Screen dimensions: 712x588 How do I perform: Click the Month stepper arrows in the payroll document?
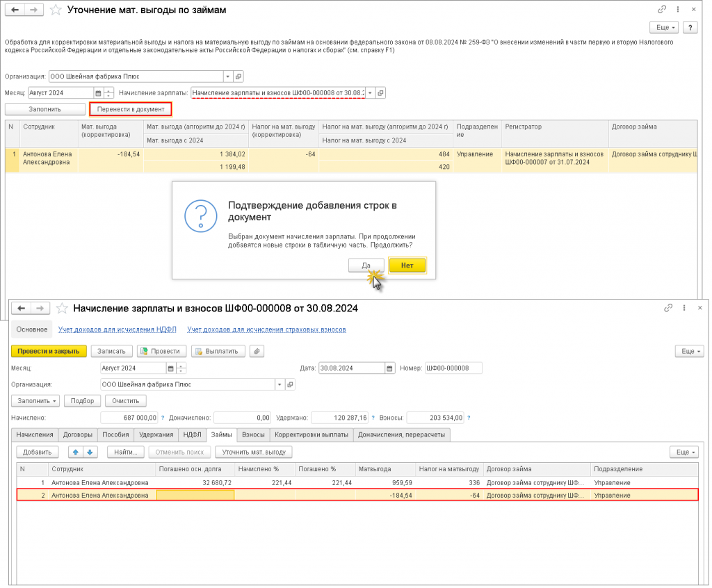point(181,368)
